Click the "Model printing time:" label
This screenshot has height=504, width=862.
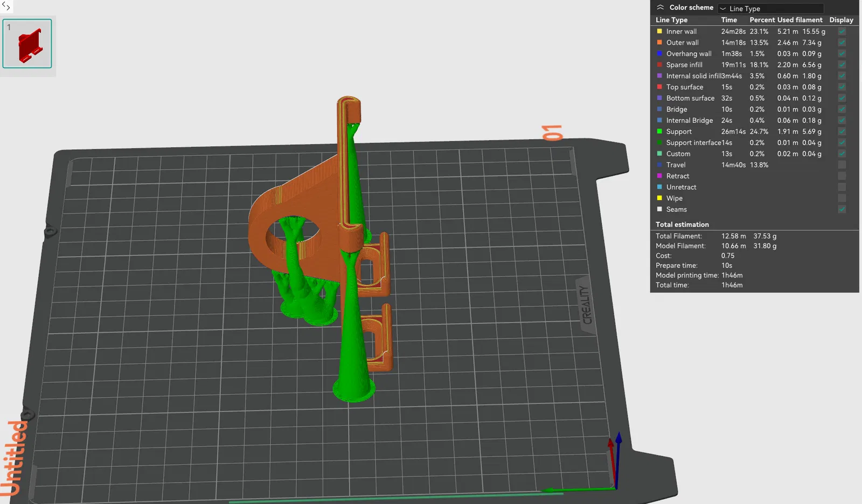pyautogui.click(x=687, y=275)
